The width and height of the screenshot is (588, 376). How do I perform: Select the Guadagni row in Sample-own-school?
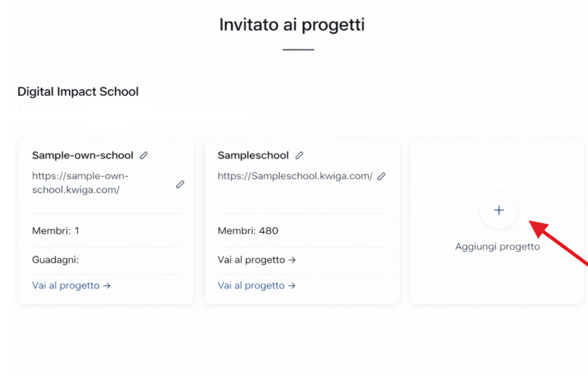pos(56,260)
